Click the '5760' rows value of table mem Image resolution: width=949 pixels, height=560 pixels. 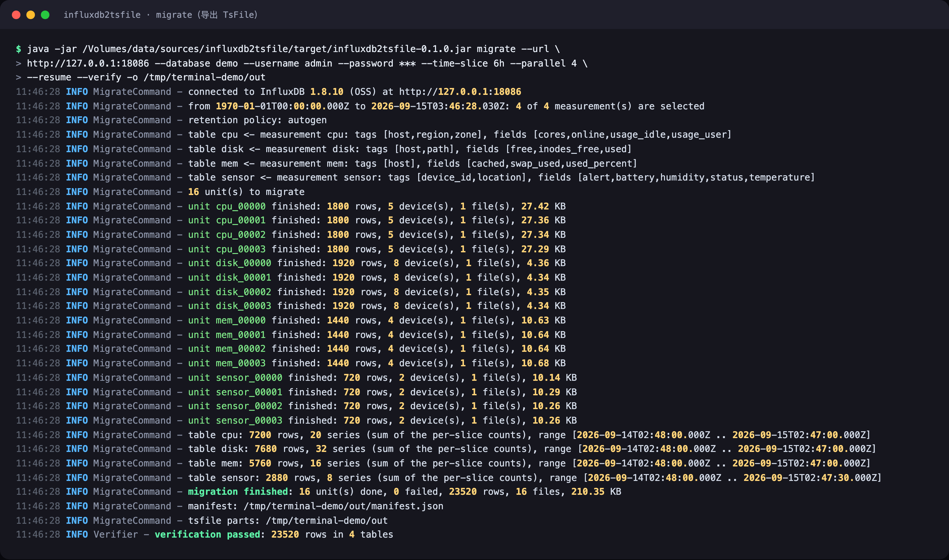[260, 463]
